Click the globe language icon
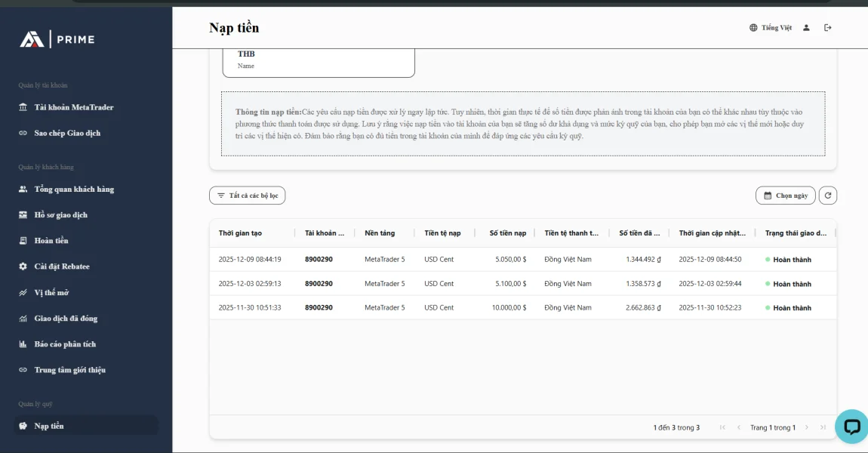The height and width of the screenshot is (453, 868). pos(753,28)
